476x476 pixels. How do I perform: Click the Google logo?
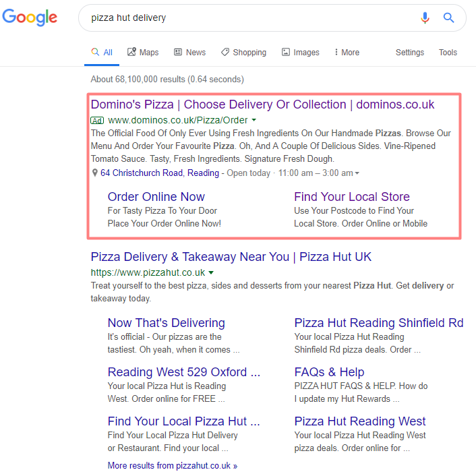(30, 18)
